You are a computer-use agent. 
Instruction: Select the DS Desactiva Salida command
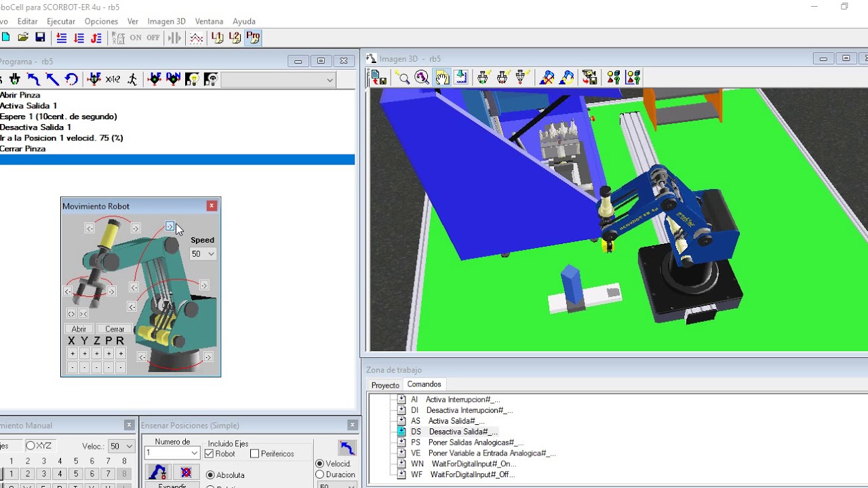click(454, 432)
